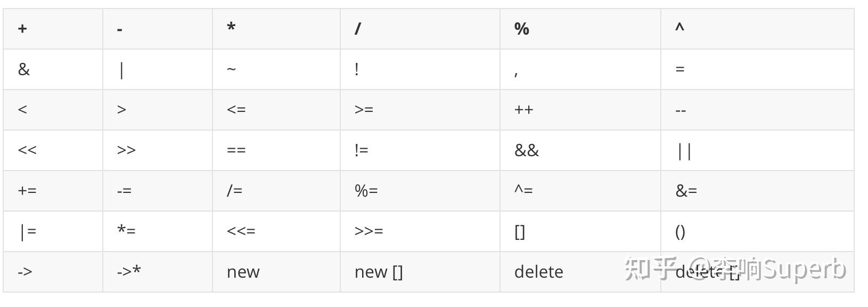Click the <= operator cell
This screenshot has width=868, height=307.
click(276, 110)
